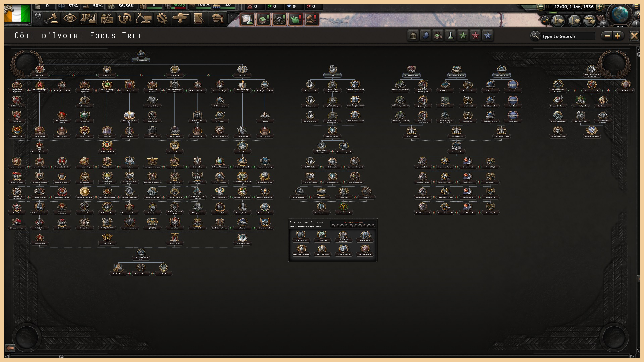Click the horizontal scrollbar handle at bottom

[x=61, y=356]
